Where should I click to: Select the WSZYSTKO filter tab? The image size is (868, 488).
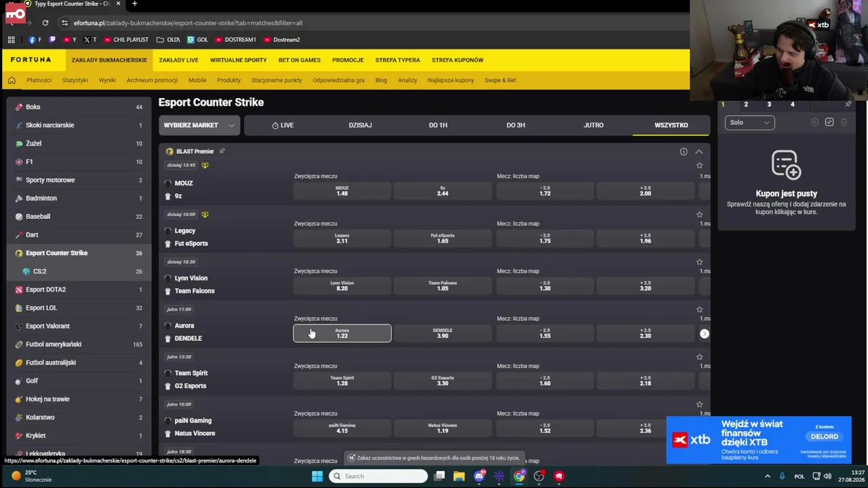(671, 125)
